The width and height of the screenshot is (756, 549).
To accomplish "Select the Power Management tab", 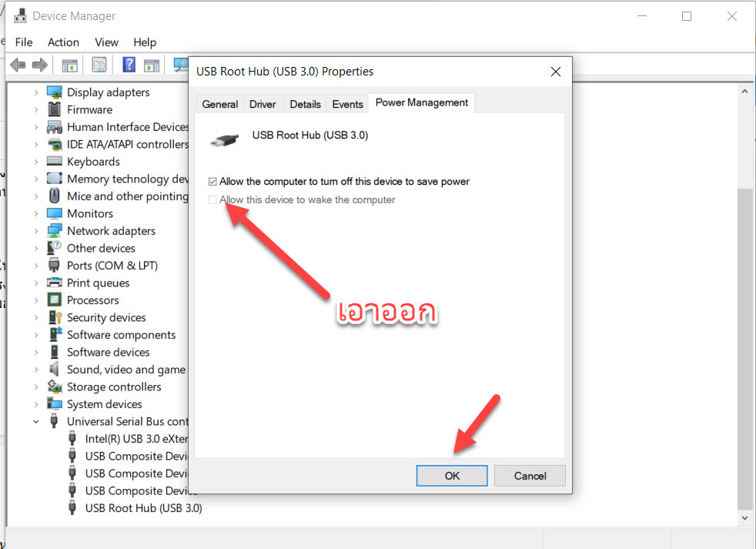I will (422, 102).
